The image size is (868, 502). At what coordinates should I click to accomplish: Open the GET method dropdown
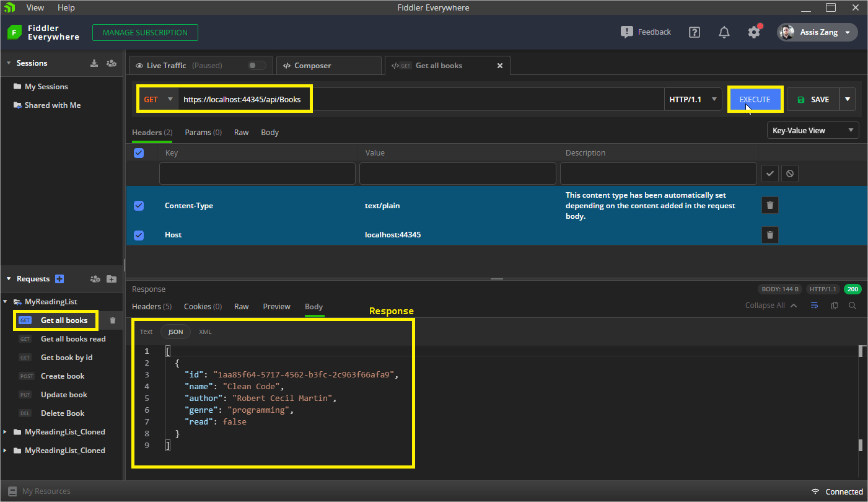158,99
